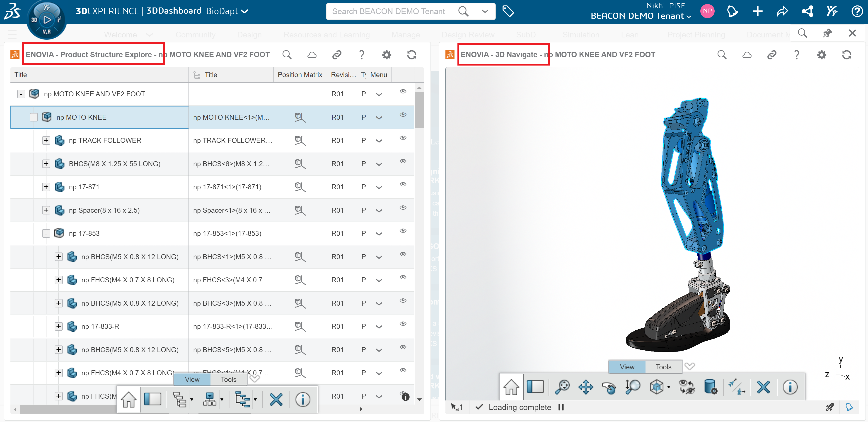Viewport: 868px width, 422px height.
Task: Click the tag icon next to search
Action: tap(508, 11)
